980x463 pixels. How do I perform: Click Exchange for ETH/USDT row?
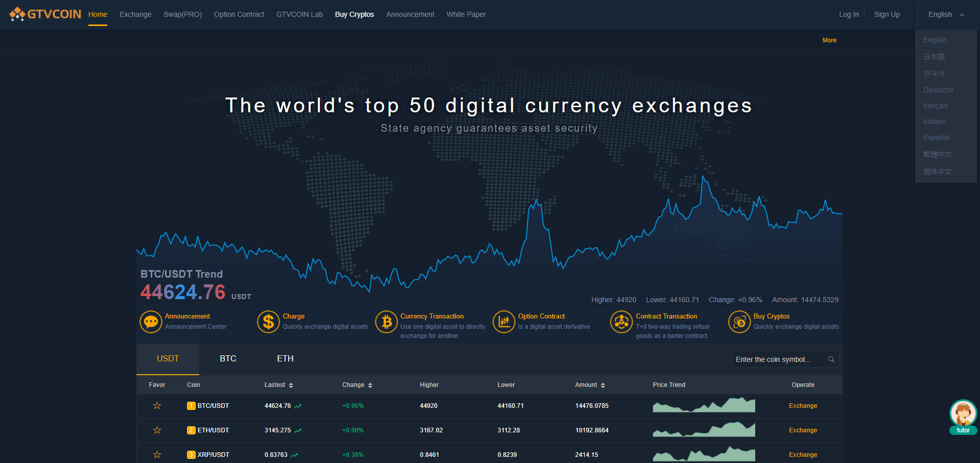click(803, 430)
